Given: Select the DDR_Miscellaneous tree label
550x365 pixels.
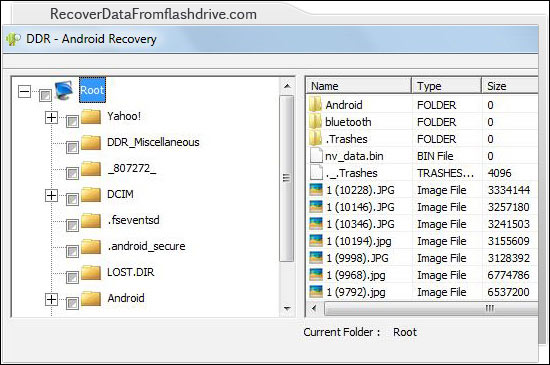Looking at the screenshot, I should coord(153,142).
